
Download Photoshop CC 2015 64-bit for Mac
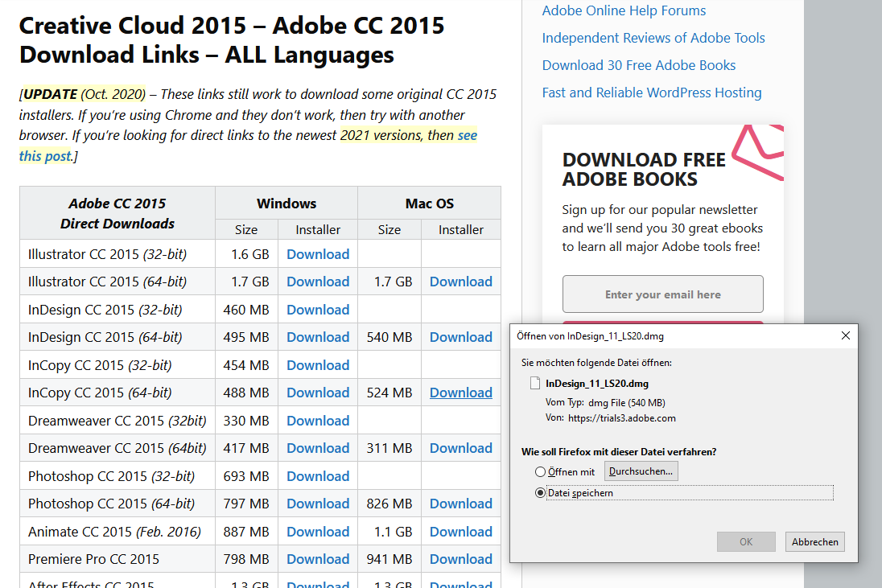click(461, 503)
